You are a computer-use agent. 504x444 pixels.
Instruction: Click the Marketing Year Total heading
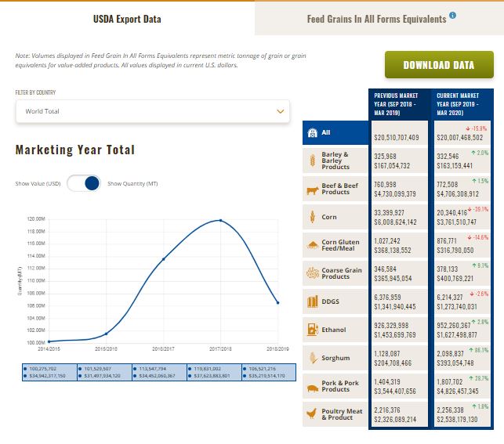click(x=75, y=150)
